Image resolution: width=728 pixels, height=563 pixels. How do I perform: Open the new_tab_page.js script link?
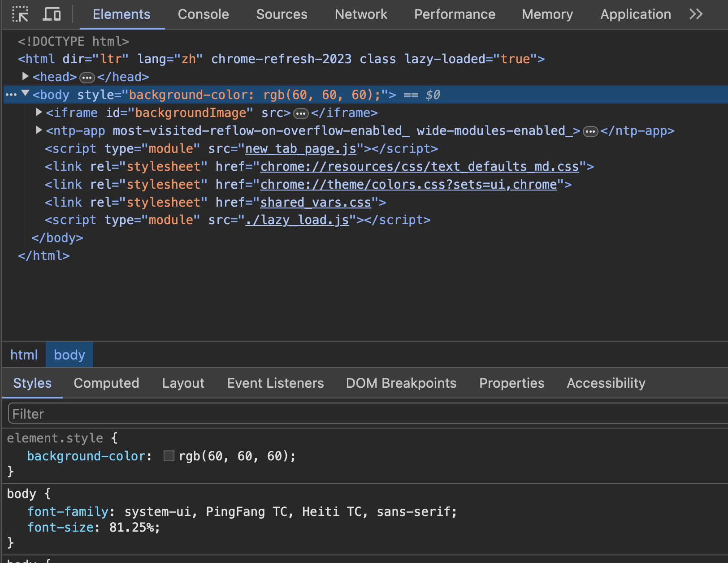[x=301, y=149]
